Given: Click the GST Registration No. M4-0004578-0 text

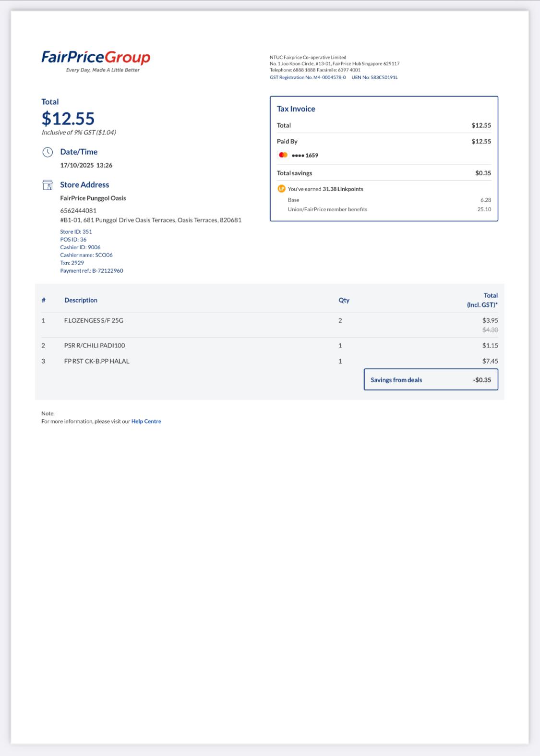Looking at the screenshot, I should point(308,77).
